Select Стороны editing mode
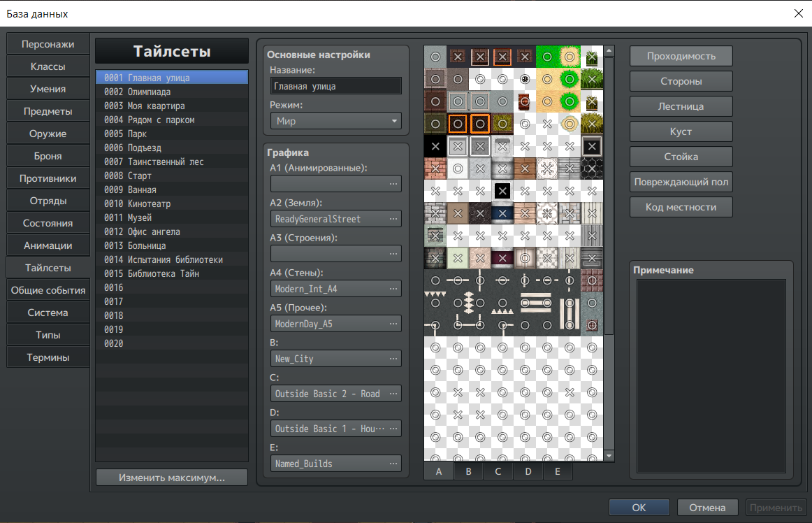This screenshot has height=523, width=812. tap(681, 81)
